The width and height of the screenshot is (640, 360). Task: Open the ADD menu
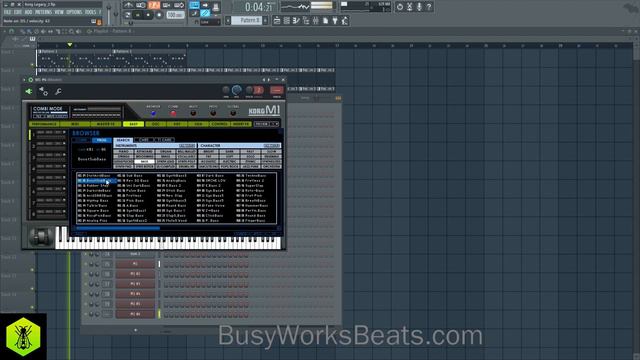tap(28, 12)
